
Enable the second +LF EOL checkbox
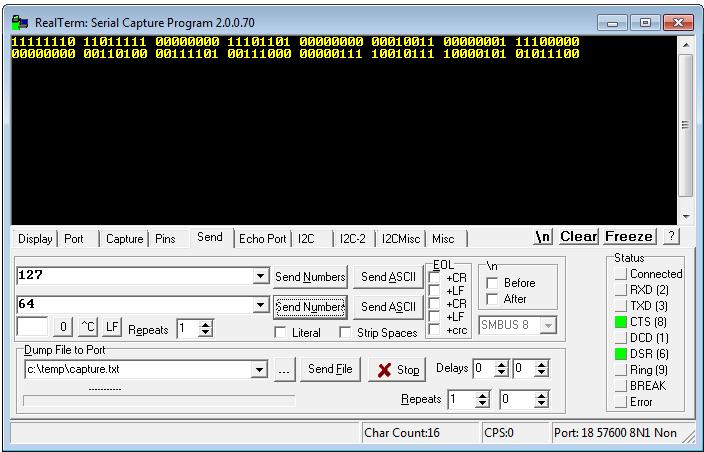point(435,317)
